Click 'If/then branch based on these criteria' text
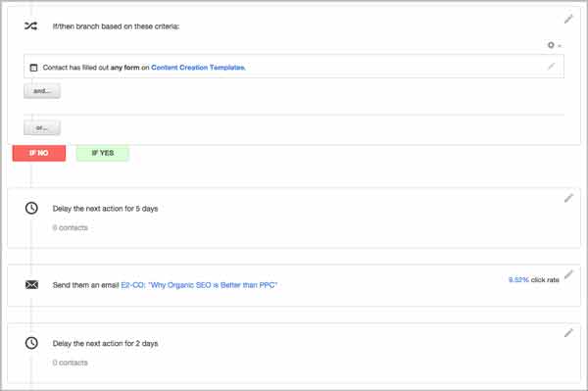 tap(116, 26)
